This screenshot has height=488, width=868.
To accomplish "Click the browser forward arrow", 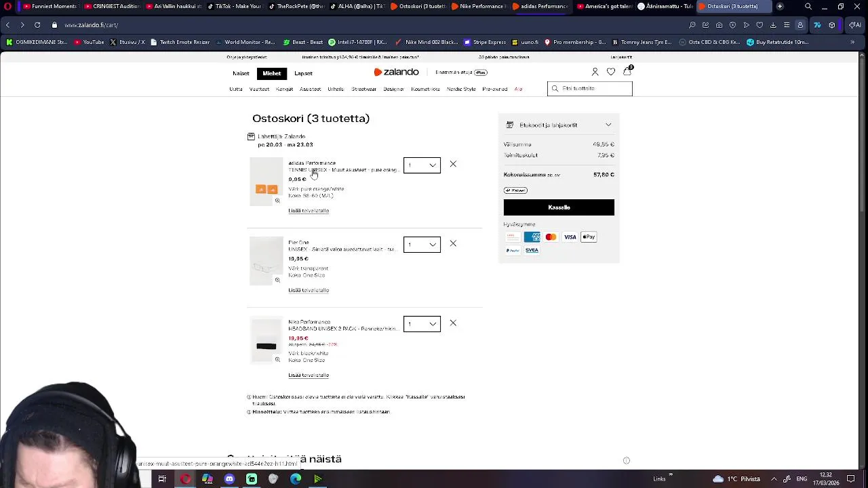I will (22, 25).
